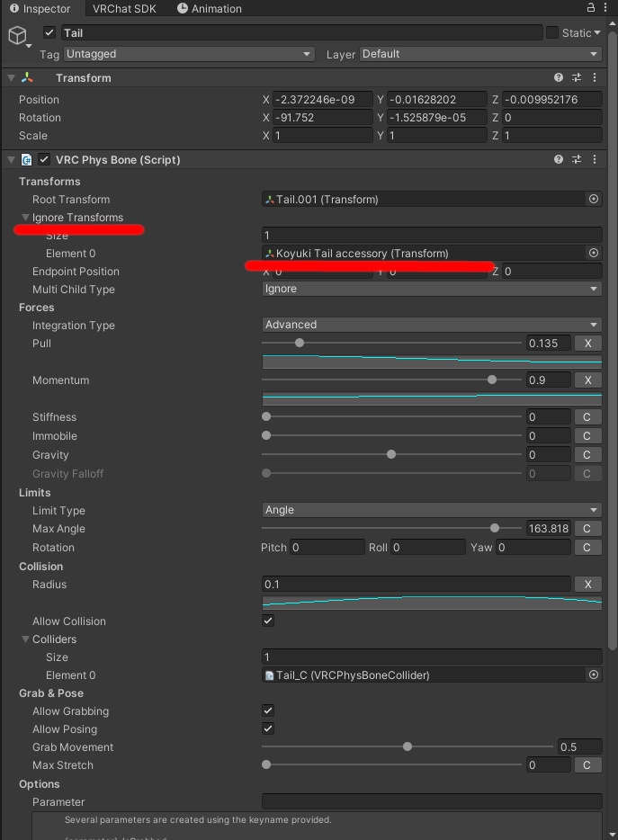
Task: Open VRC Phys Bone component kebab menu
Action: (x=594, y=159)
